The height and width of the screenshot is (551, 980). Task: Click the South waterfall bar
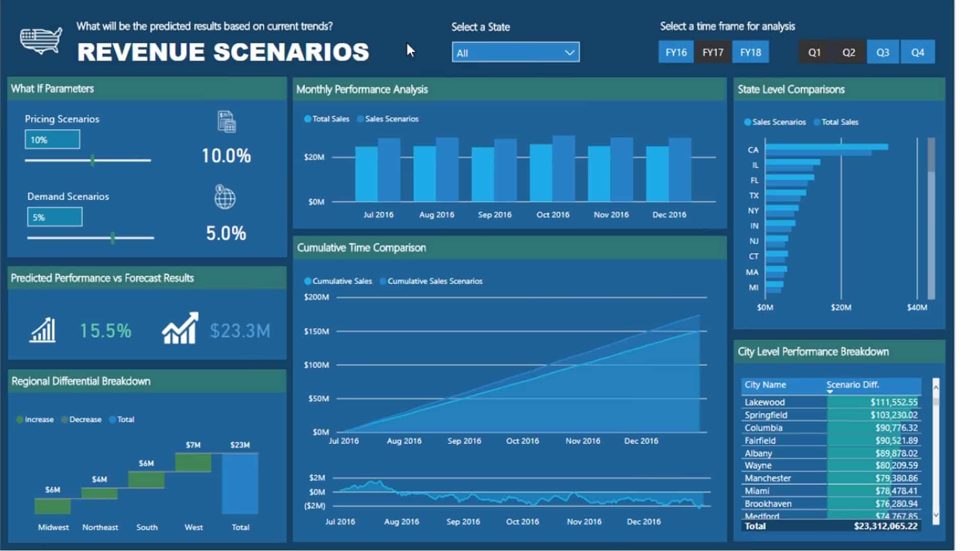pyautogui.click(x=146, y=480)
